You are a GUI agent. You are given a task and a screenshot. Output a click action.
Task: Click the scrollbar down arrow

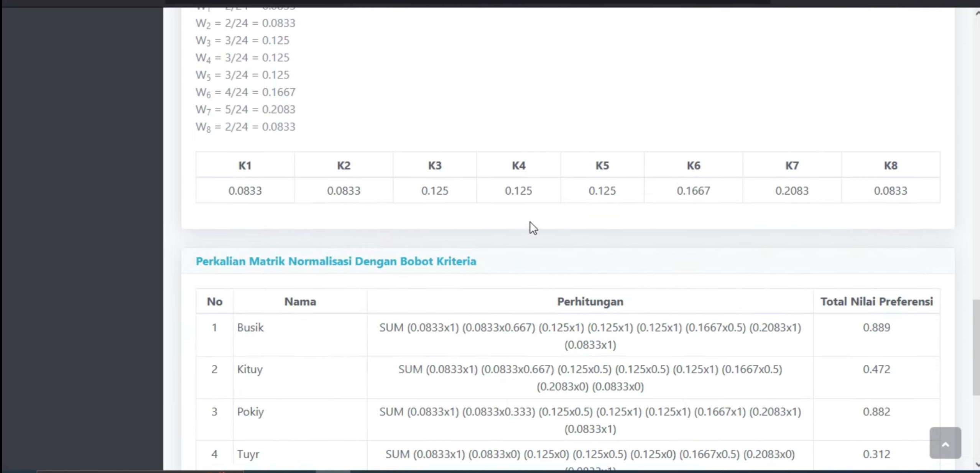coord(977,464)
